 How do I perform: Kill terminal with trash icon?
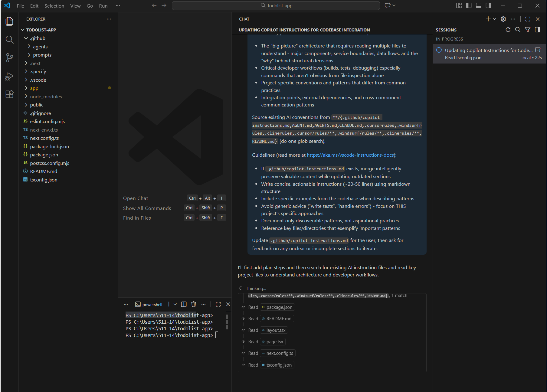pyautogui.click(x=194, y=304)
